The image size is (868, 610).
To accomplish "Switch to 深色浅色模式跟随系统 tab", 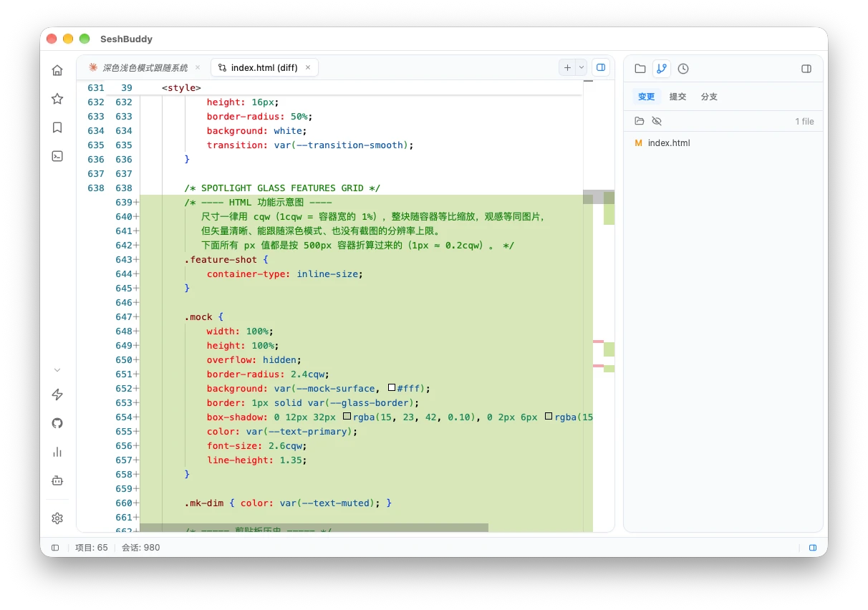I will 144,67.
